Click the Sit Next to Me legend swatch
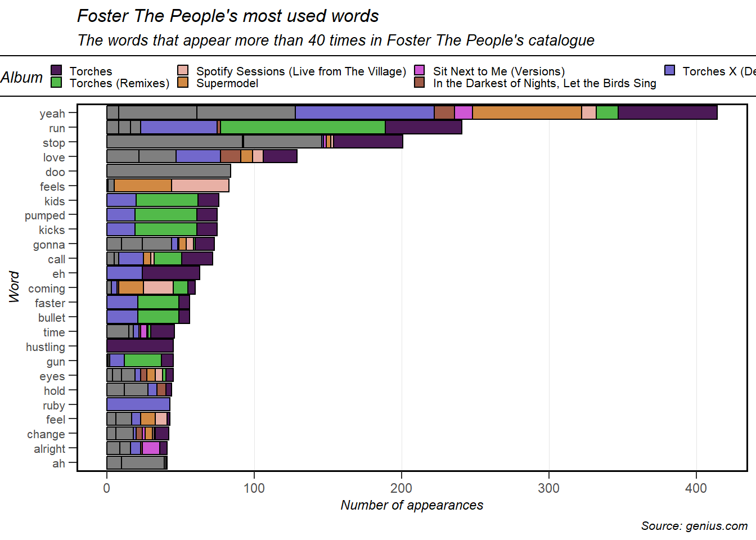Screen dimensions: 756x540 pyautogui.click(x=420, y=70)
